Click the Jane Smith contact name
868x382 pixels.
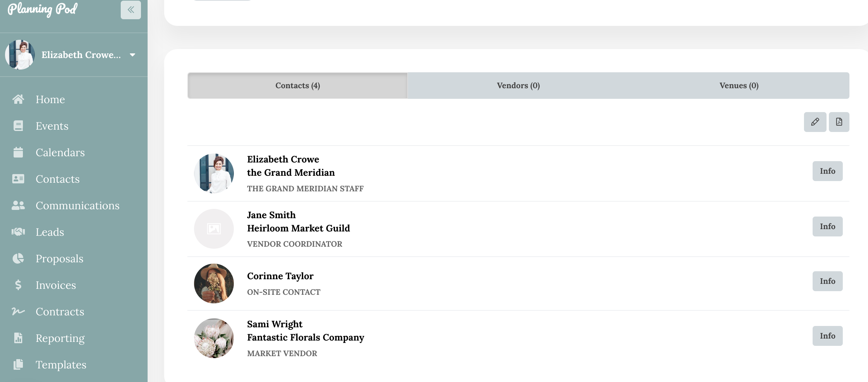pyautogui.click(x=271, y=215)
